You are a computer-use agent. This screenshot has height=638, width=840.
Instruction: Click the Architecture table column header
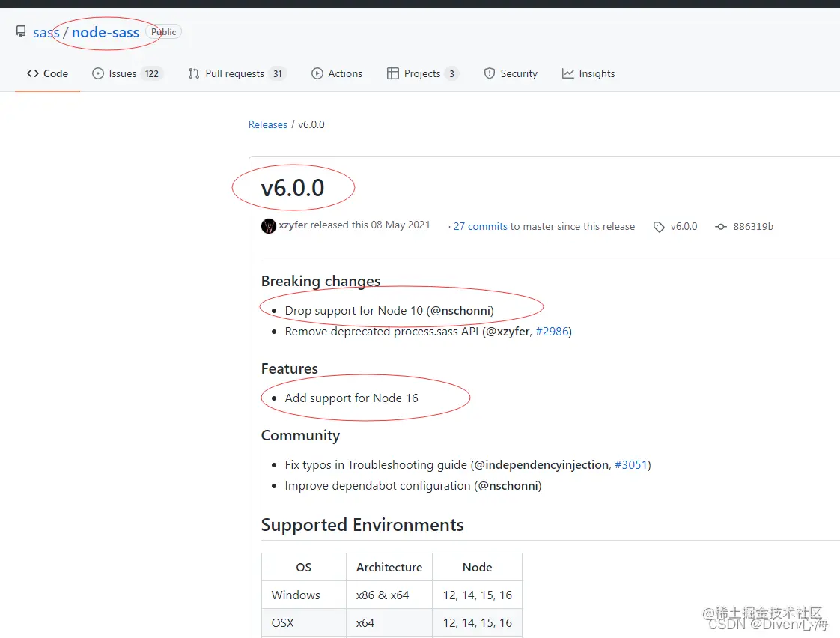(x=389, y=568)
